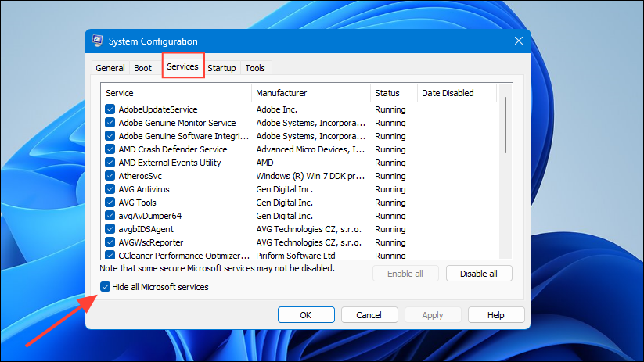
Task: Click Running status of AVG Antivirus row
Action: point(390,189)
